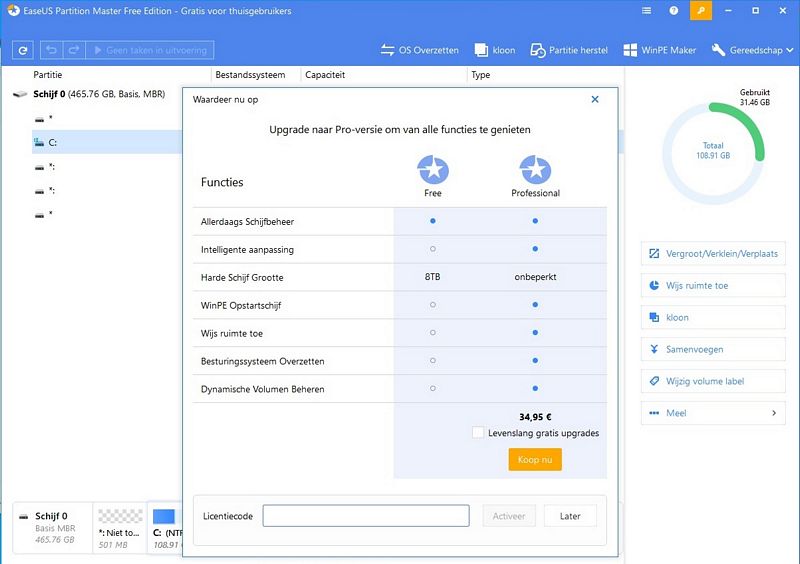Image resolution: width=800 pixels, height=564 pixels.
Task: Select the C: partition block in disk map
Action: pos(166,527)
